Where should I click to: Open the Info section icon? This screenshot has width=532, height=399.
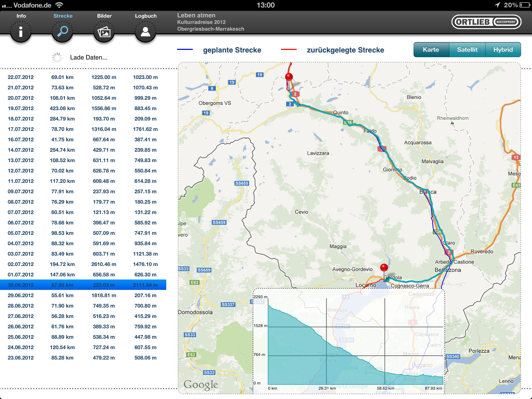[x=21, y=32]
